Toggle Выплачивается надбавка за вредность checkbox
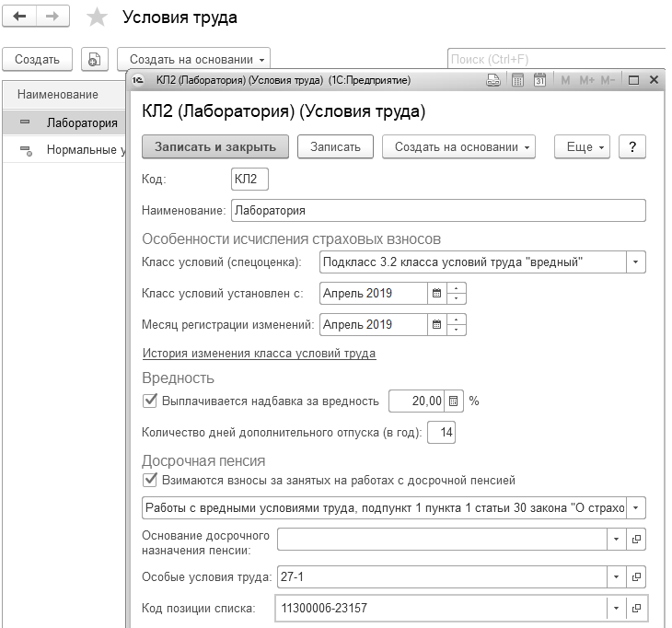Screen dimensions: 672x628 [149, 401]
